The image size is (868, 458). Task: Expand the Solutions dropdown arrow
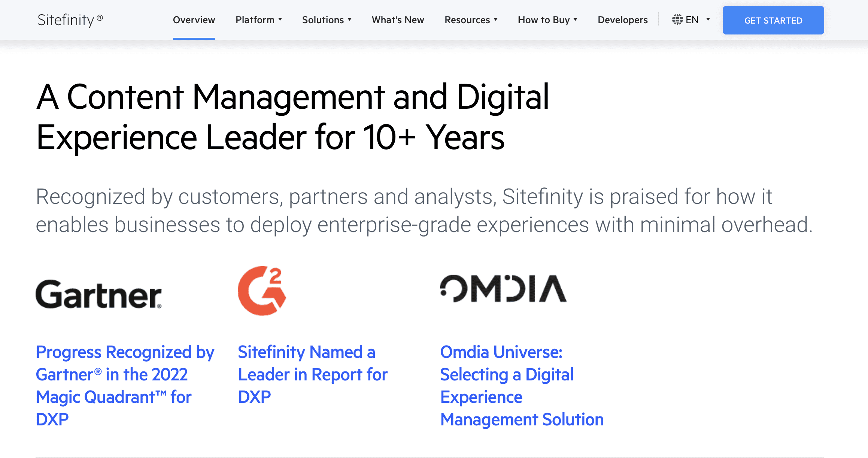(x=349, y=19)
